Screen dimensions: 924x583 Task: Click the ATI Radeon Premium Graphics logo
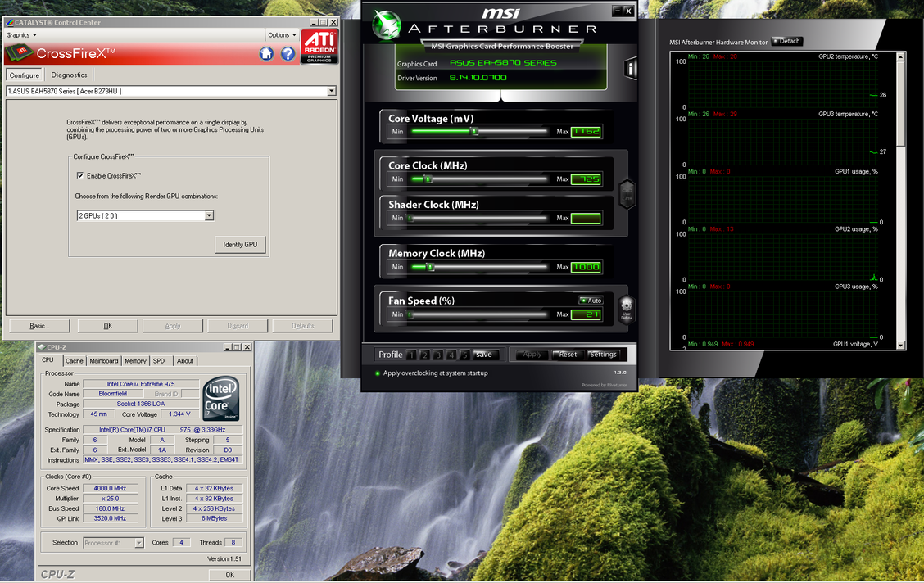point(319,47)
